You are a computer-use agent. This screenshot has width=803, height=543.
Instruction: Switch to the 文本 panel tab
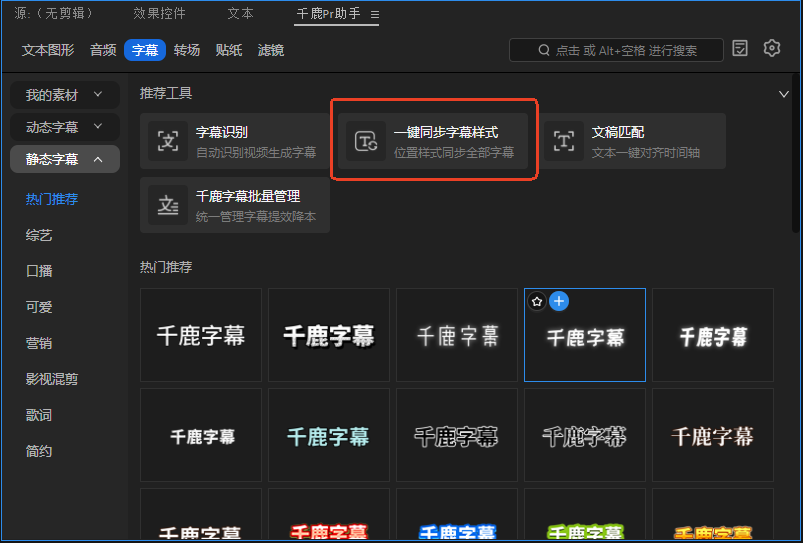point(241,13)
